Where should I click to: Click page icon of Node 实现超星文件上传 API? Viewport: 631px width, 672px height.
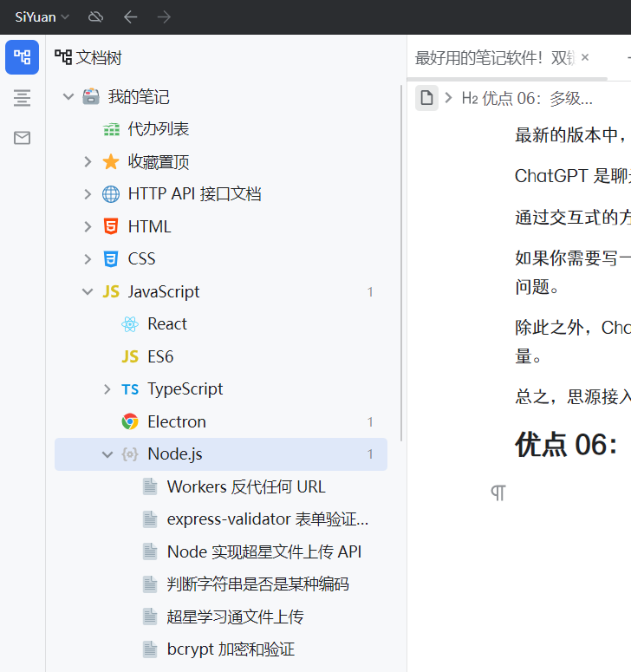point(150,551)
